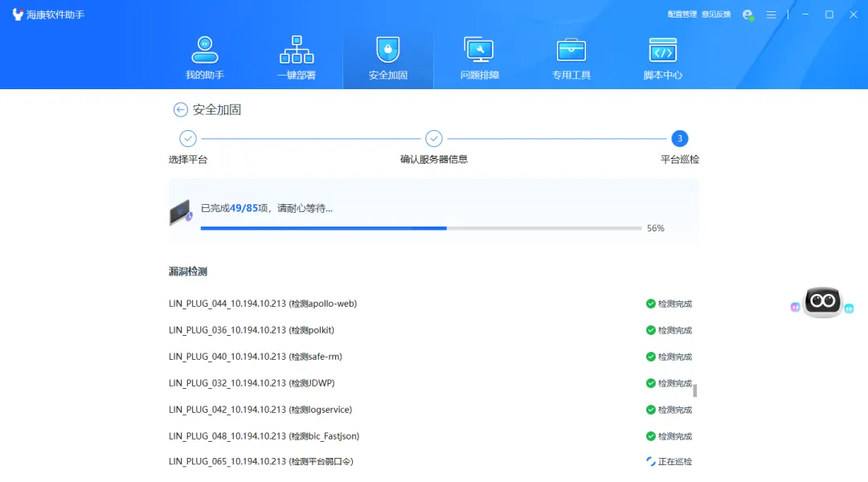Screen dimensions: 868x482
Task: Open the hamburger menu icon
Action: pos(771,15)
